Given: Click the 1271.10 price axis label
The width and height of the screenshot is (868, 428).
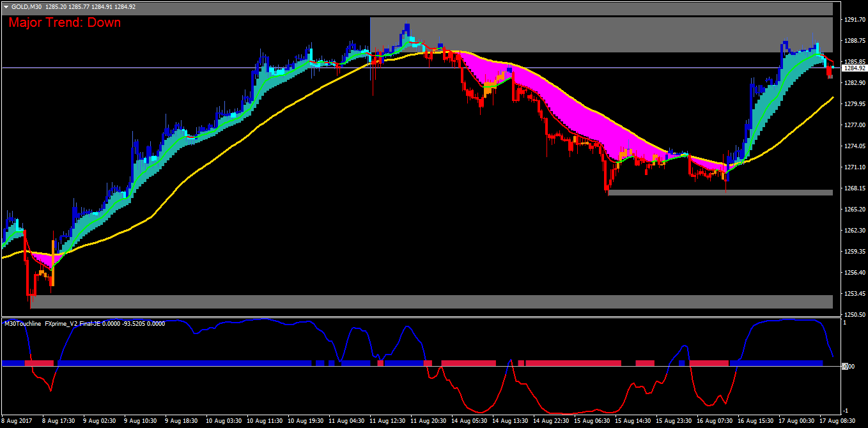Looking at the screenshot, I should pyautogui.click(x=854, y=167).
